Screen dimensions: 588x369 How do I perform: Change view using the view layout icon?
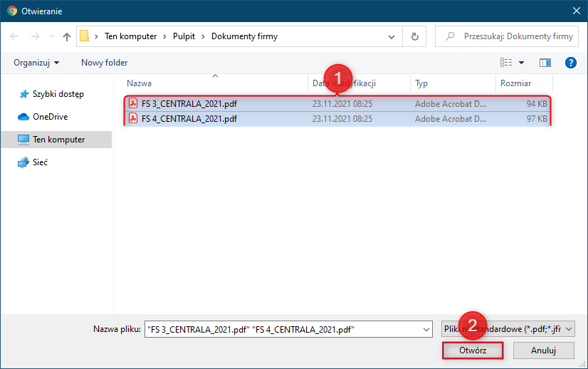506,62
